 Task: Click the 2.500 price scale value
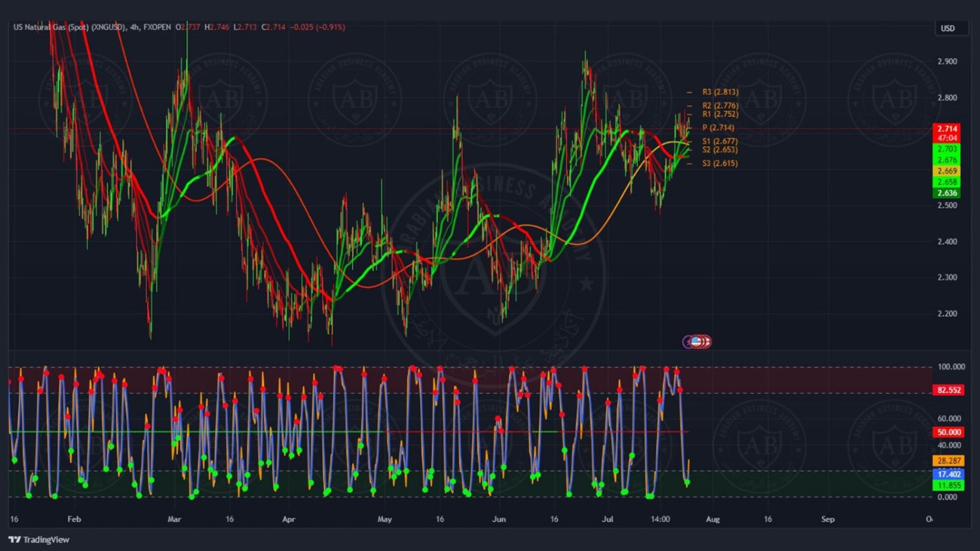[x=947, y=206]
